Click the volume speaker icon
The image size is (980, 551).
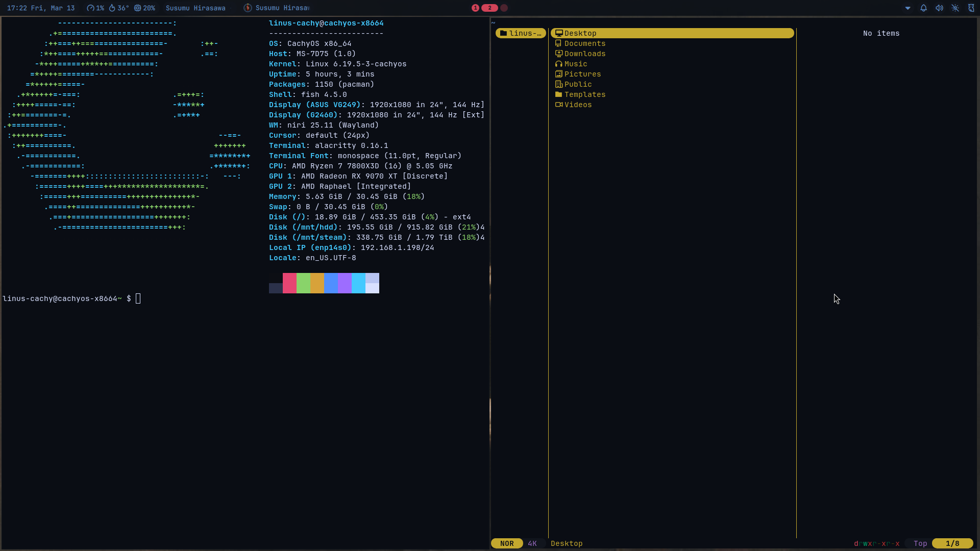coord(939,8)
